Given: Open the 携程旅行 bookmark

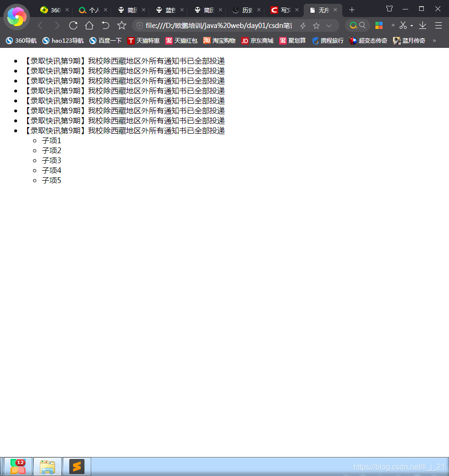Looking at the screenshot, I should [327, 40].
